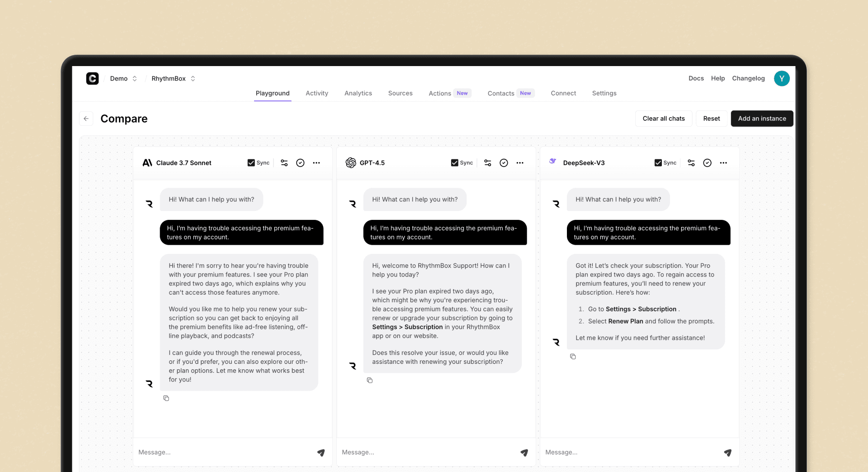868x472 pixels.
Task: Open the user avatar account menu
Action: tap(781, 79)
